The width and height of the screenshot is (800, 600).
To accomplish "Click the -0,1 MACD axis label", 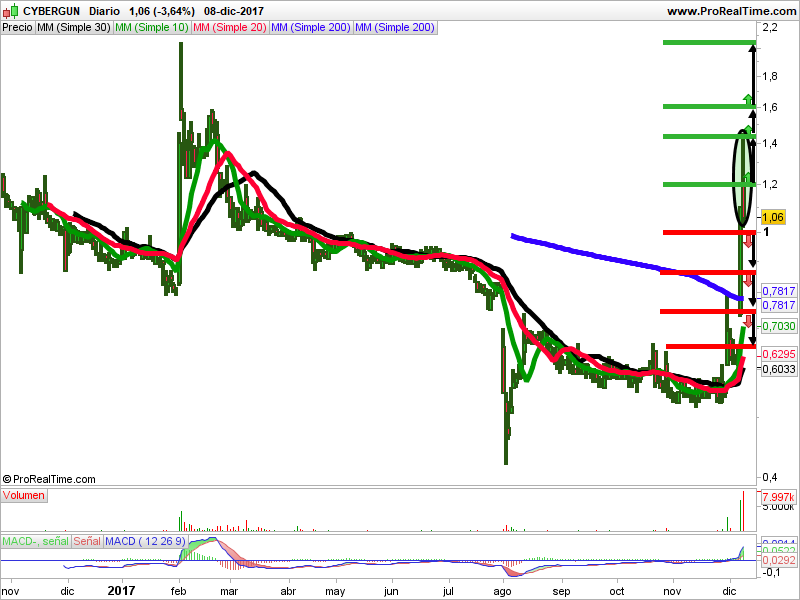I will point(771,572).
